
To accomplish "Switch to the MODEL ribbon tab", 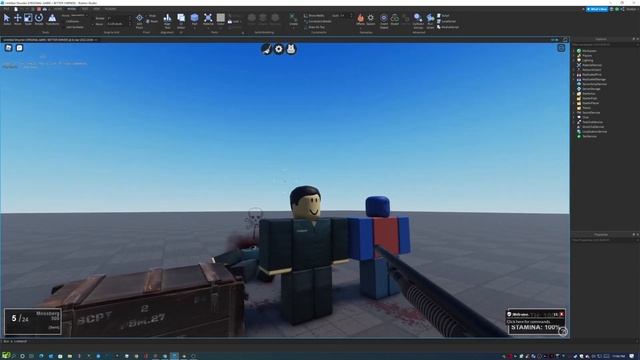I will tap(71, 9).
